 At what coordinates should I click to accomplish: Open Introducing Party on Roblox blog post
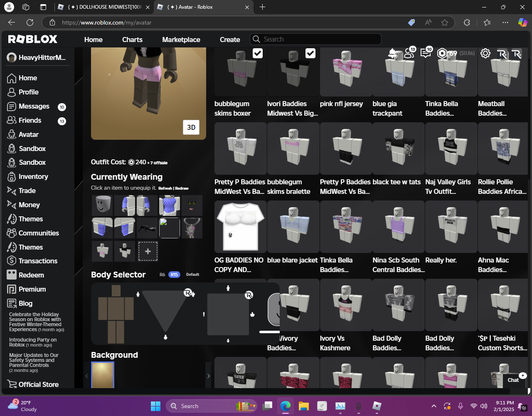point(33,342)
